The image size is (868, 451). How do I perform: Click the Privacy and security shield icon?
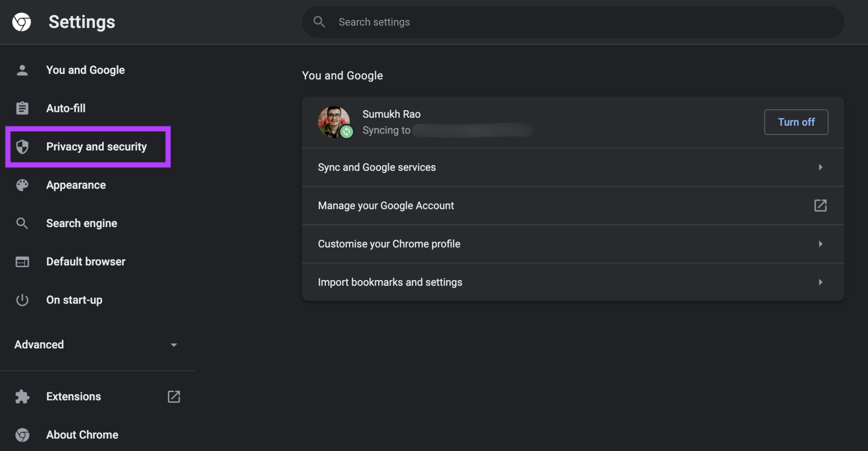click(x=22, y=147)
